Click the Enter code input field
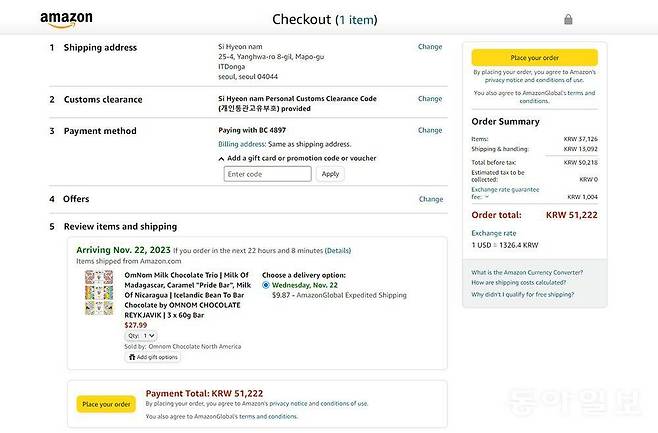658x433 pixels. [x=267, y=174]
